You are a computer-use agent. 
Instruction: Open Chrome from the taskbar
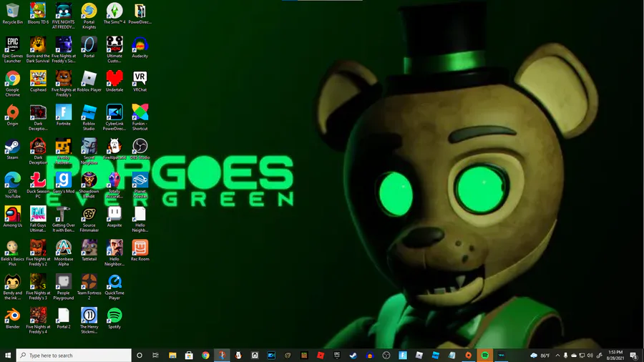coord(205,356)
